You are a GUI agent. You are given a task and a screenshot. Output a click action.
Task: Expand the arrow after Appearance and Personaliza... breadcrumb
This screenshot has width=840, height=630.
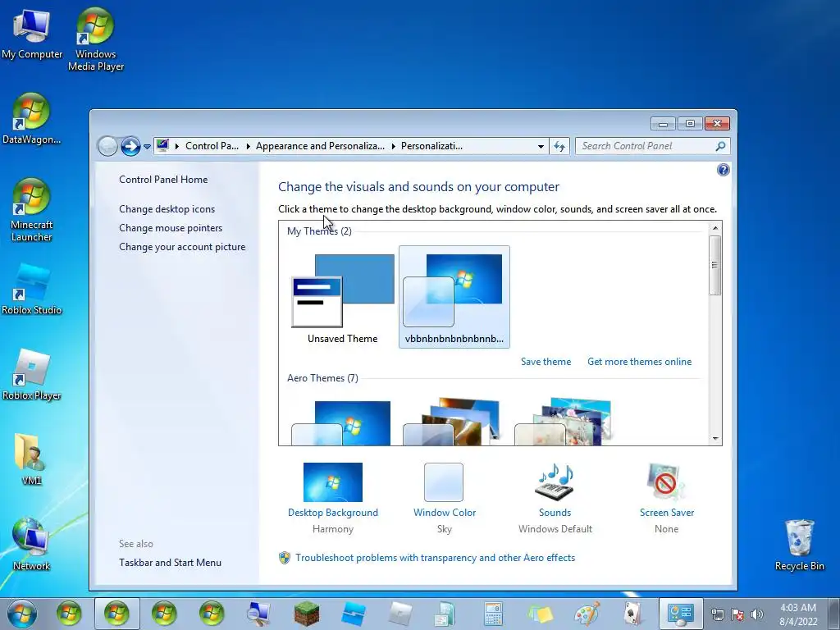[393, 146]
